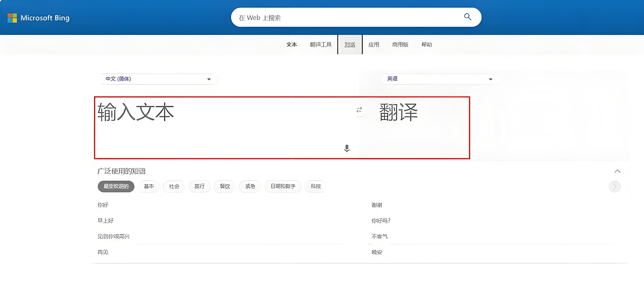This screenshot has width=644, height=284.
Task: Collapse the 广泛使用的短语 section chevron
Action: (x=617, y=171)
